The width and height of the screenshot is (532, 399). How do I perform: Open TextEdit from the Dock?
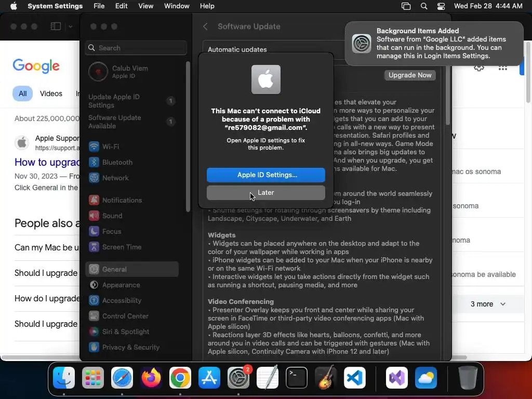click(268, 378)
